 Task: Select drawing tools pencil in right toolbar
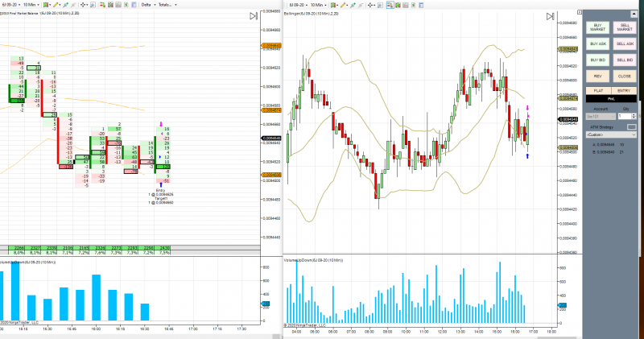(x=343, y=5)
